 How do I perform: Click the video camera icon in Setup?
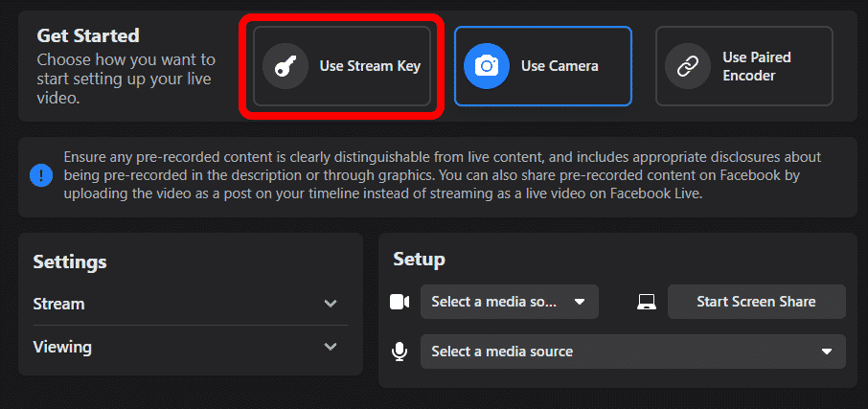point(400,302)
